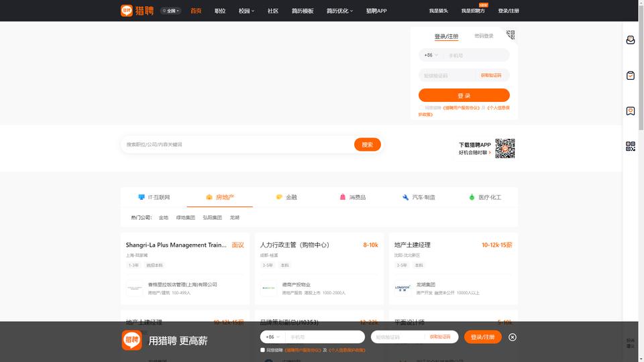Open 简历模板 in the navigation bar
Screen dimensions: 644x362
pyautogui.click(x=303, y=11)
